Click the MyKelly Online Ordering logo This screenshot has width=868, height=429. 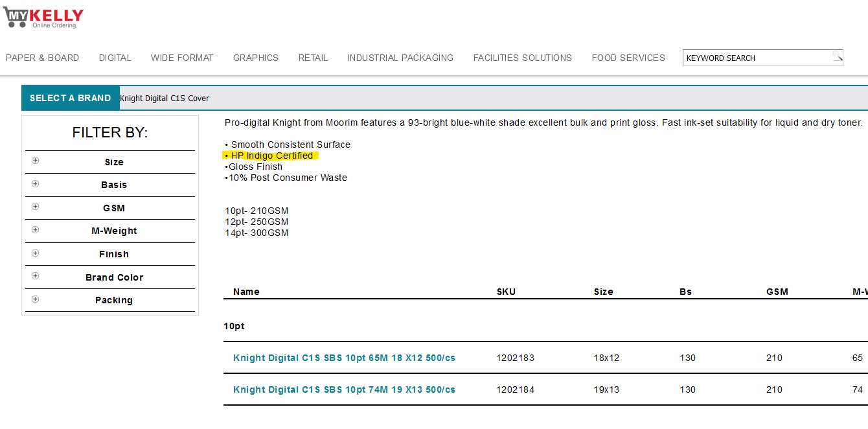[x=43, y=17]
